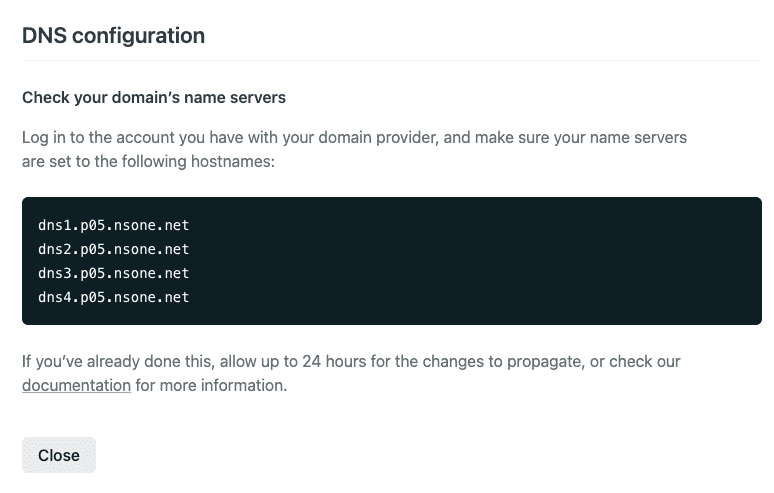Click 'allow up to' in the bottom paragraph
Image resolution: width=774 pixels, height=493 pixels.
click(x=272, y=361)
